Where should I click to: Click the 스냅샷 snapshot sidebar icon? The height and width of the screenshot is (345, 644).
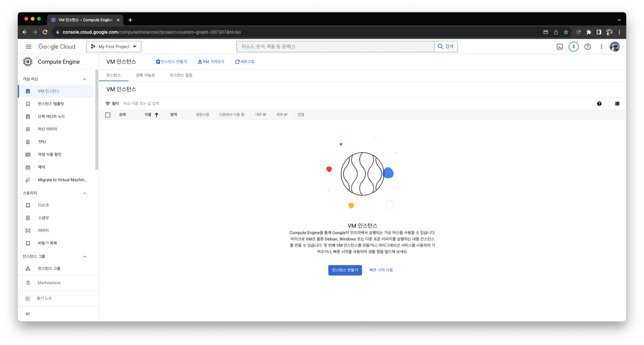(x=28, y=218)
